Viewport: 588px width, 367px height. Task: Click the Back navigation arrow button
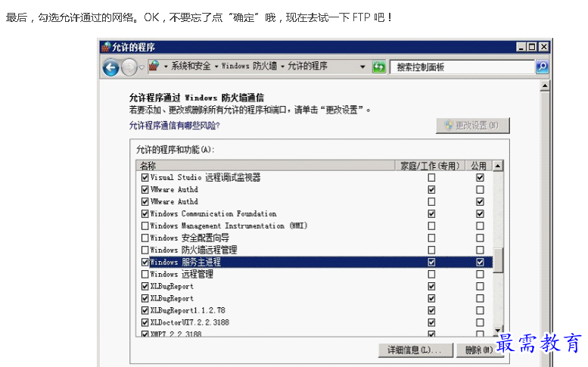110,68
